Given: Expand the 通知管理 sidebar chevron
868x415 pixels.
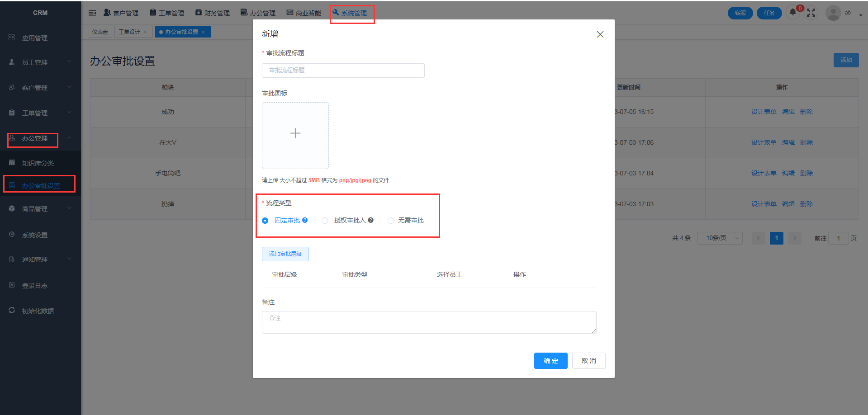Looking at the screenshot, I should [69, 259].
